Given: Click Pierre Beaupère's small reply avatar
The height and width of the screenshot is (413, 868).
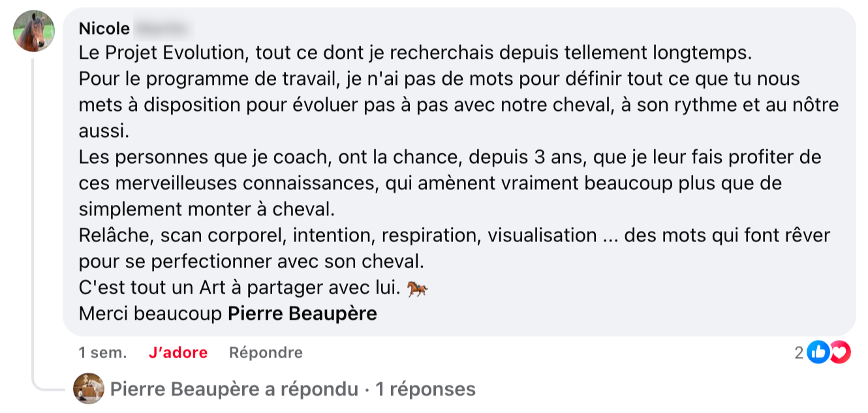Looking at the screenshot, I should pyautogui.click(x=88, y=389).
